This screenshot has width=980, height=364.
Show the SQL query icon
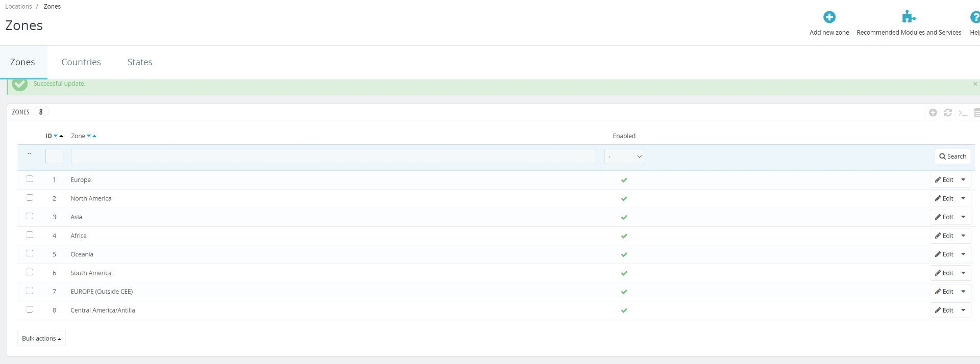(963, 113)
